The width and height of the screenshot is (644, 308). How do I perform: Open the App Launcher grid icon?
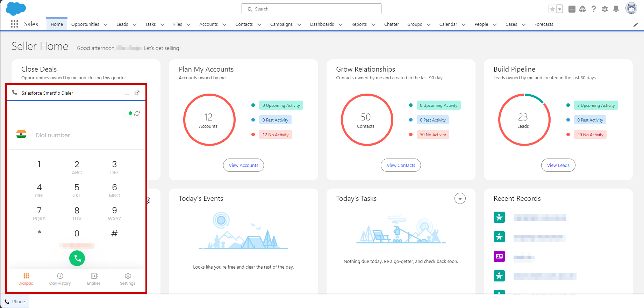pos(14,24)
